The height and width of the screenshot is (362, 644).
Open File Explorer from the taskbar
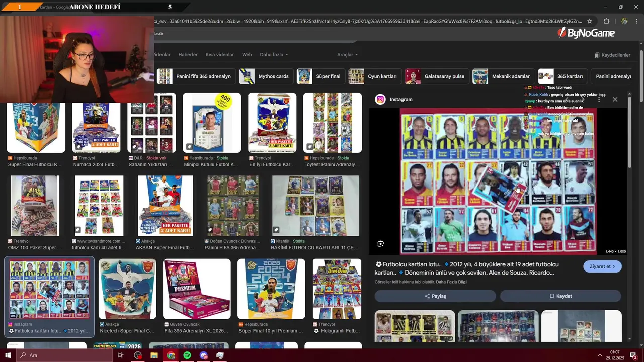pos(154,355)
